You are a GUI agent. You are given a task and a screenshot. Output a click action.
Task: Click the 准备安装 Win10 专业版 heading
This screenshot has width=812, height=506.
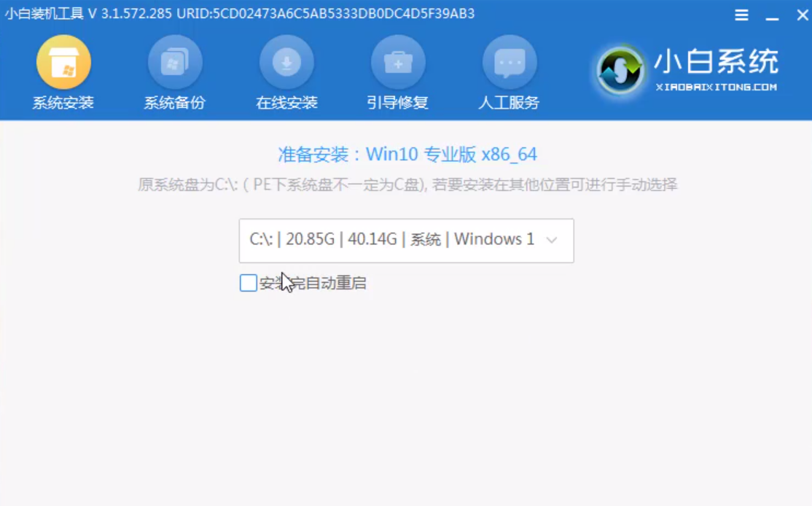407,155
